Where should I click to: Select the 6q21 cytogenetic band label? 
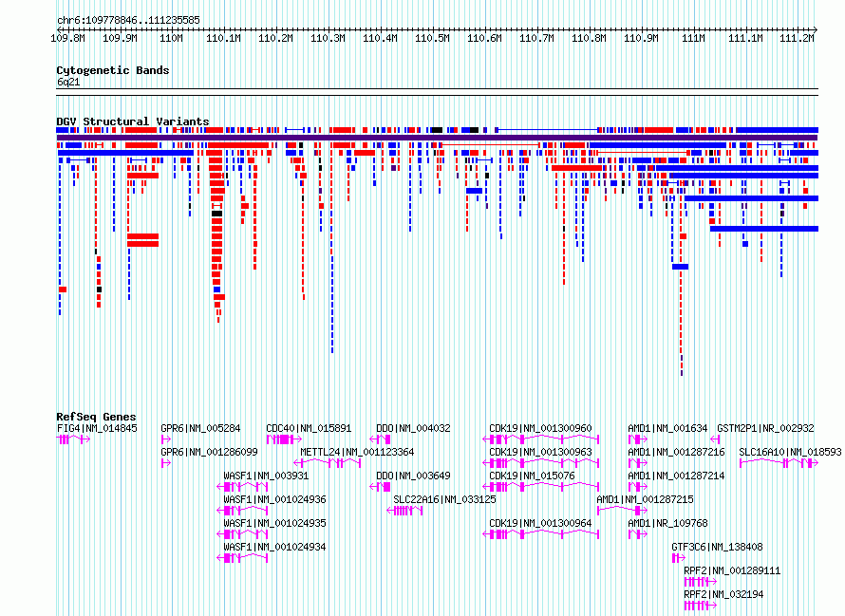(x=68, y=82)
